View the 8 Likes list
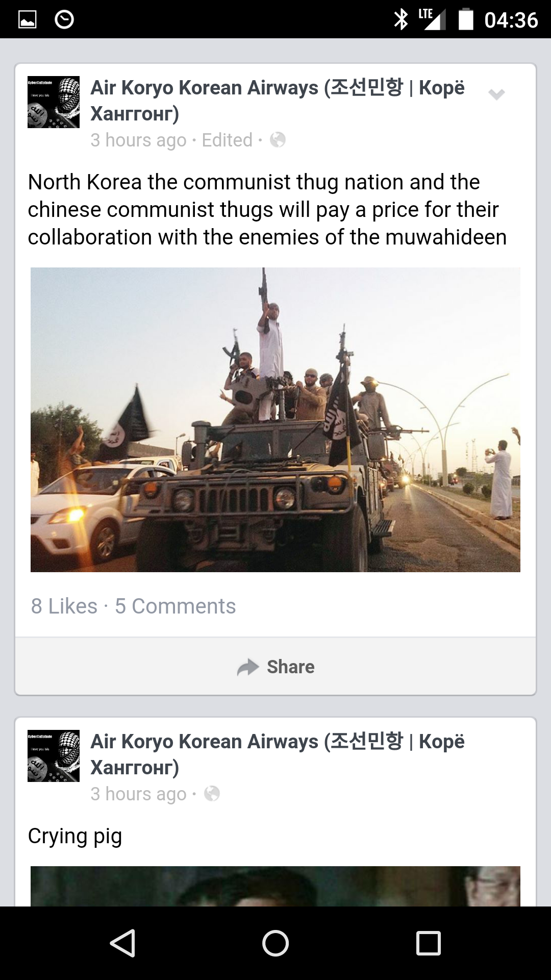The image size is (551, 980). point(64,606)
